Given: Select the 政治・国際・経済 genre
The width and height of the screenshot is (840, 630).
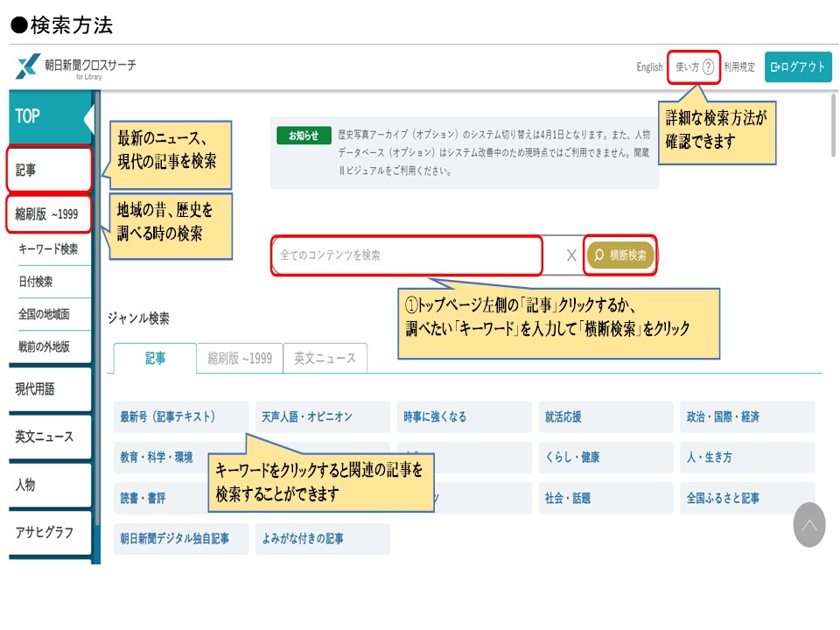Looking at the screenshot, I should 747,416.
